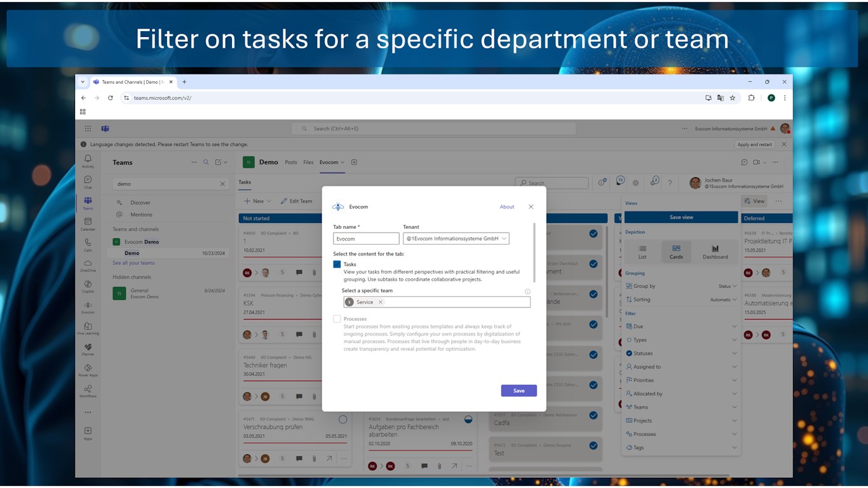The height and width of the screenshot is (488, 868).
Task: Click Apply and restart button
Action: click(755, 144)
